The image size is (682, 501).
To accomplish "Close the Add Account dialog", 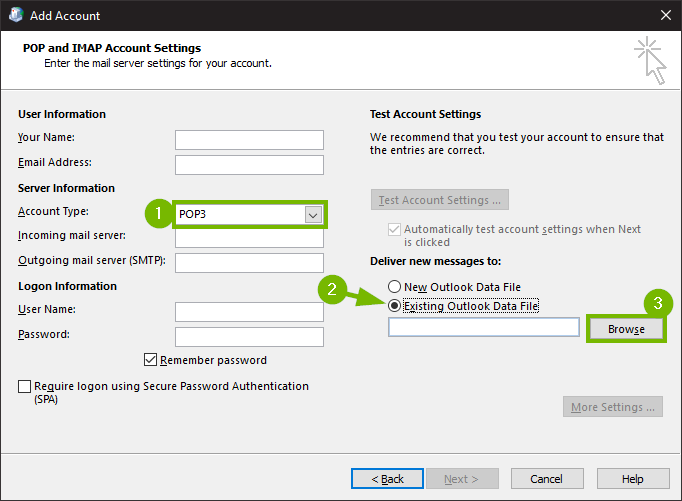I will [x=665, y=15].
